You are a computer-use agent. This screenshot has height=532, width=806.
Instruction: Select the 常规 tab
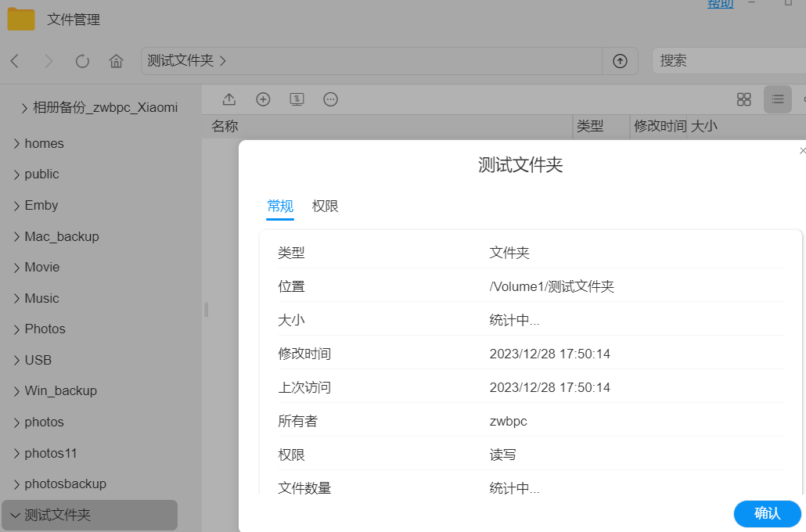pos(280,207)
